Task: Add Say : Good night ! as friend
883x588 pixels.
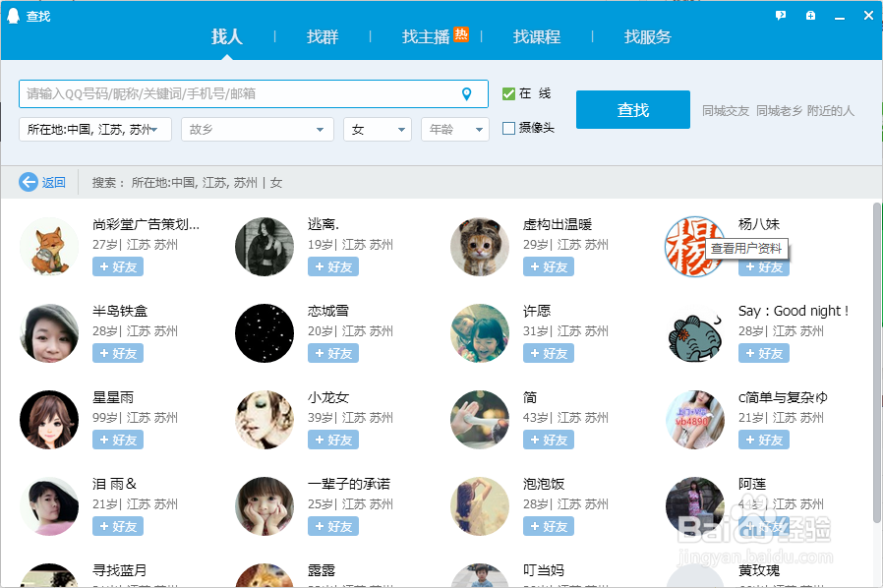Action: (x=764, y=353)
